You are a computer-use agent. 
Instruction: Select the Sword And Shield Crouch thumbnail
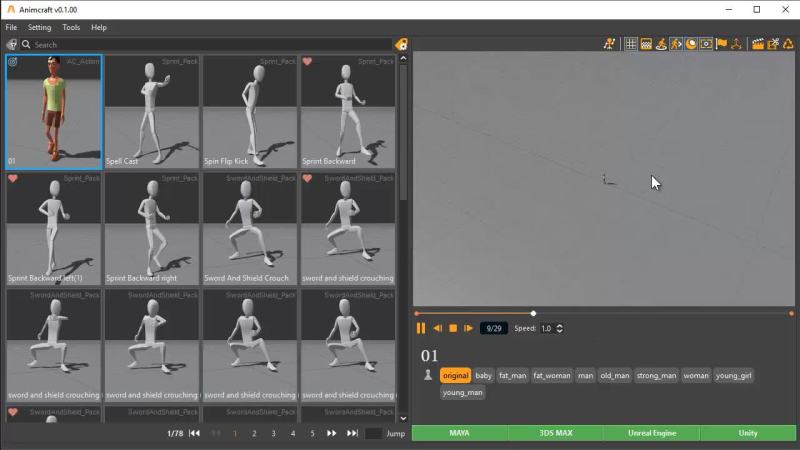(249, 229)
